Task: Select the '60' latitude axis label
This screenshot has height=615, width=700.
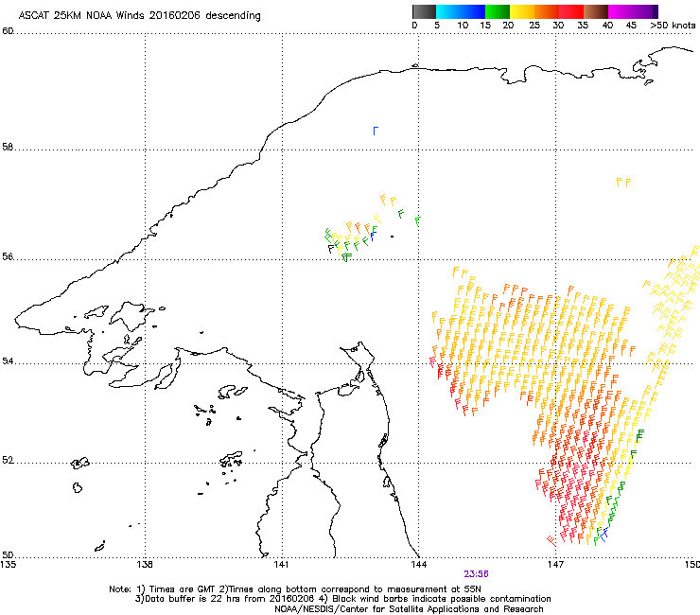Action: point(8,31)
